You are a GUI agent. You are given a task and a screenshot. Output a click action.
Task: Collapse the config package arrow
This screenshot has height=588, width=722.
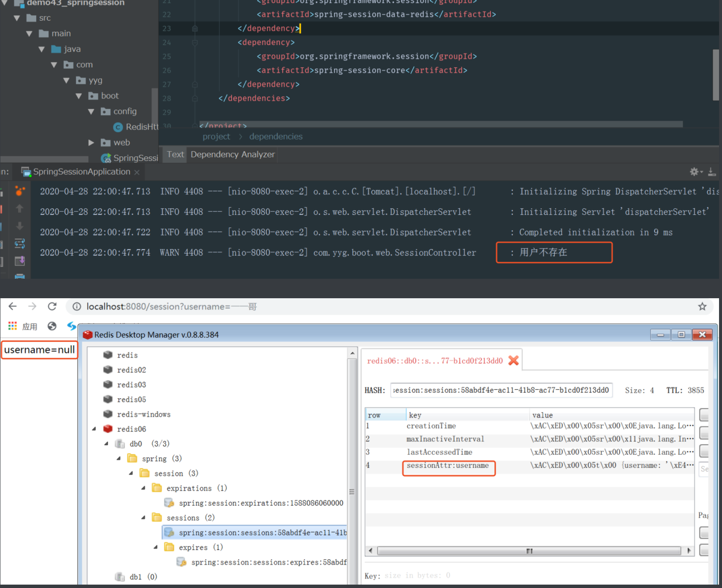point(91,112)
